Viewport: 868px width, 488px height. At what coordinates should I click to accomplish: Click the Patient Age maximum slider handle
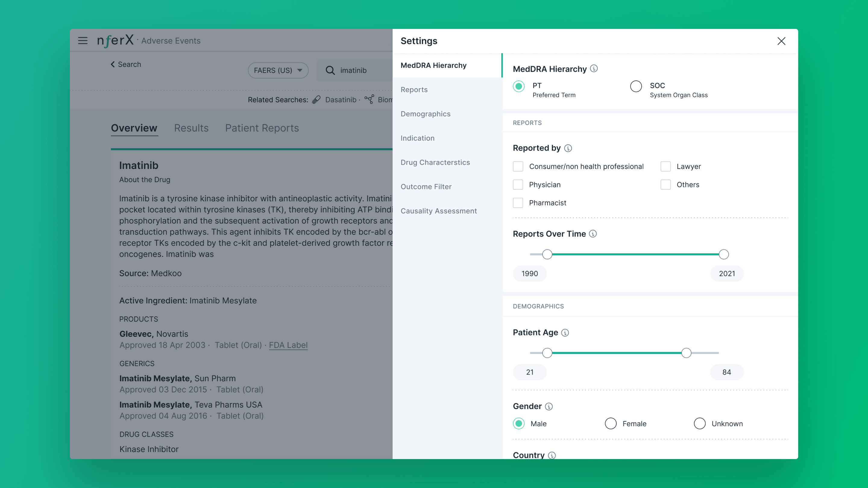(x=686, y=353)
